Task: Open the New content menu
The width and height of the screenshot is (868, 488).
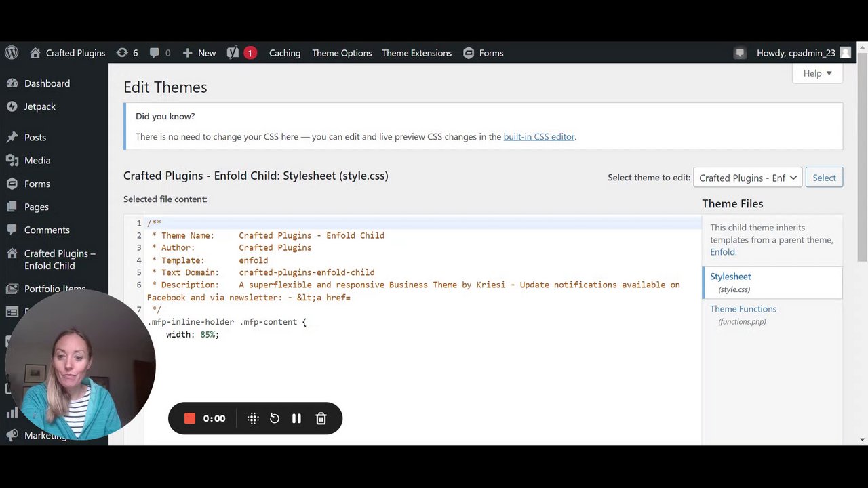Action: click(x=199, y=53)
